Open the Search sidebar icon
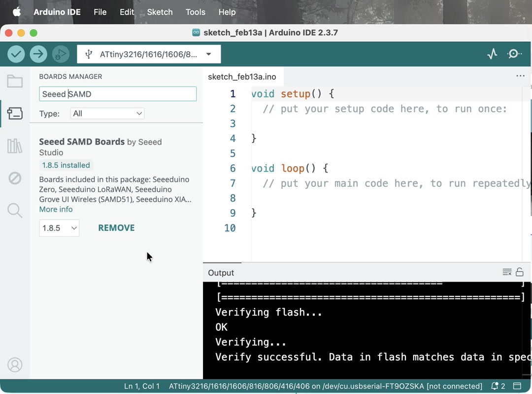The width and height of the screenshot is (532, 394). (x=15, y=210)
